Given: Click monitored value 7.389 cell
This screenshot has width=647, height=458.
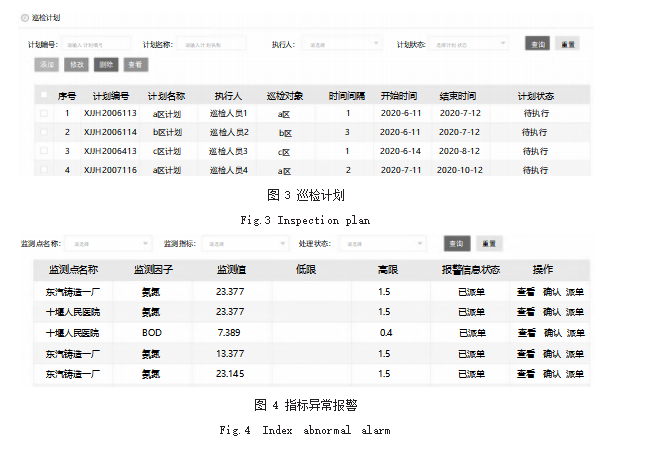Looking at the screenshot, I should [x=229, y=333].
